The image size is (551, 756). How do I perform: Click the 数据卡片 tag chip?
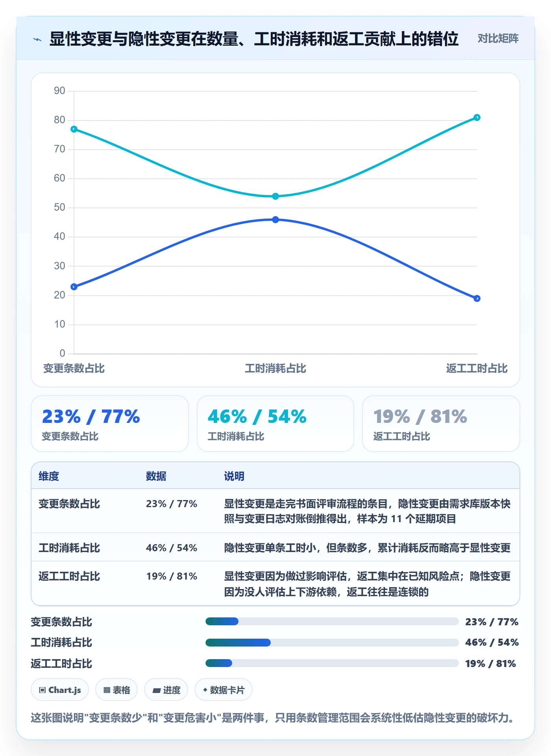click(224, 690)
